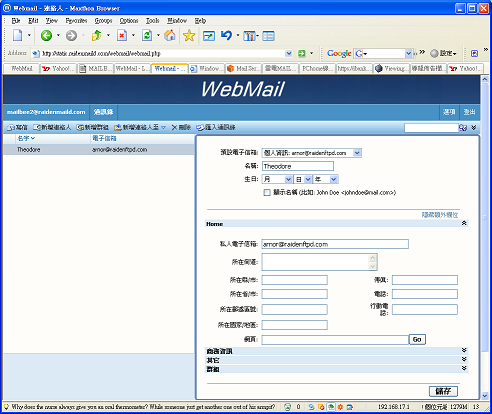Click the Stop loading icon
Screen dimensions: 492x414
click(122, 35)
